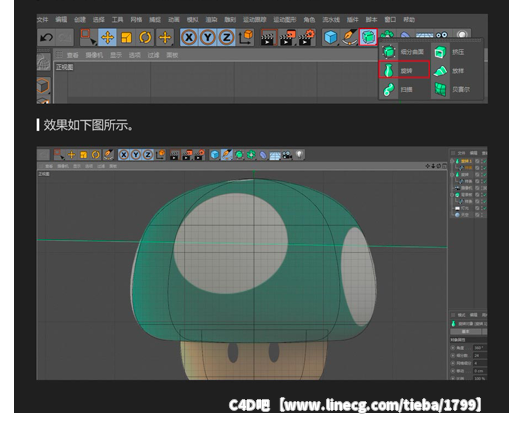
Task: Select the spline Pen tool in top toolbar
Action: [x=349, y=37]
